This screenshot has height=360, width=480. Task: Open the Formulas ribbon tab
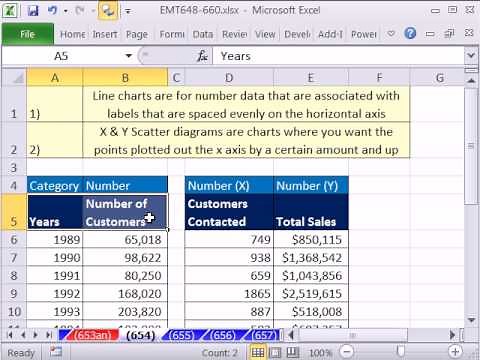pos(172,34)
